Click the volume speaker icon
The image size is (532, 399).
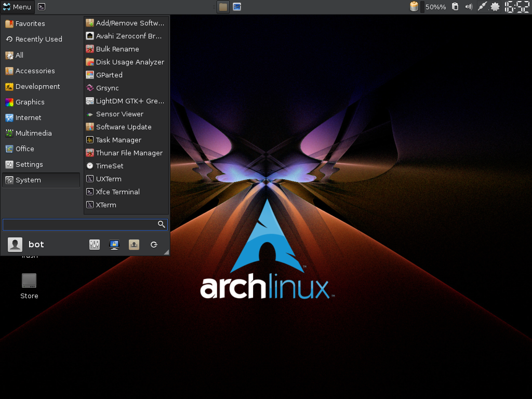point(469,7)
